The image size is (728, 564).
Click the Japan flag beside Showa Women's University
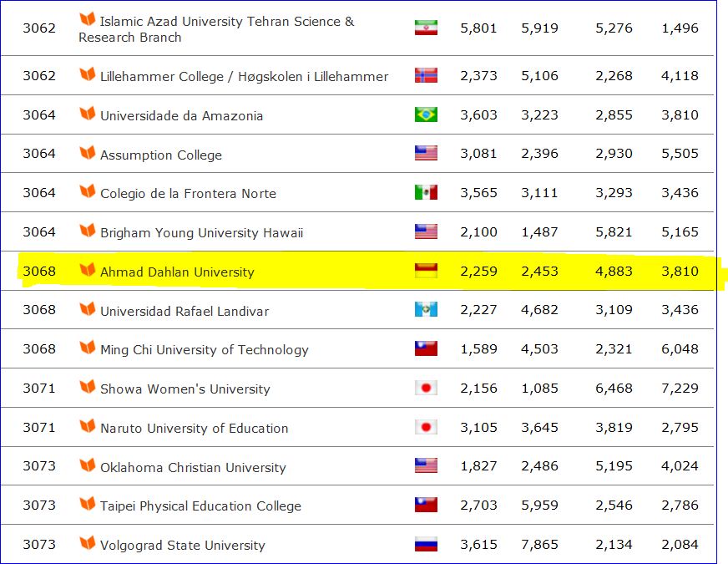click(426, 388)
